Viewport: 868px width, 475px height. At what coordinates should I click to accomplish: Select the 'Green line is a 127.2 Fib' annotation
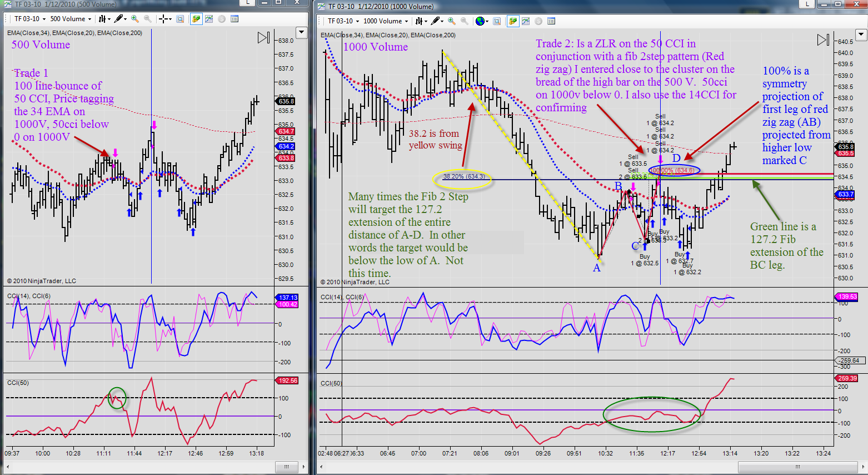point(786,245)
